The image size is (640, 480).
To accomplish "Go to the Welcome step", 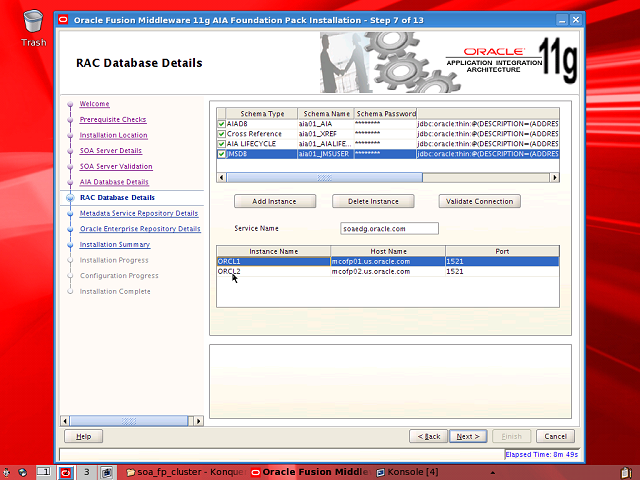I will coord(95,104).
